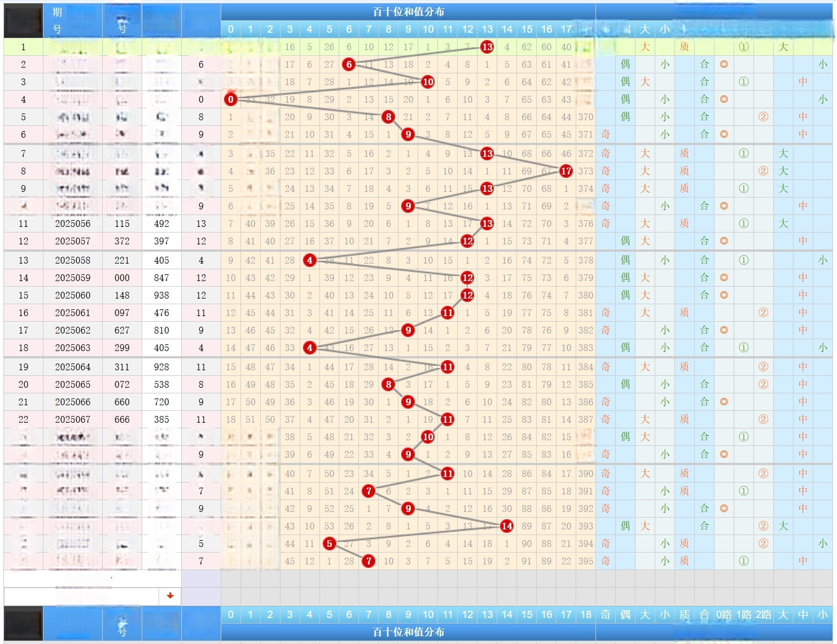This screenshot has width=837, height=644.
Task: Click red ball 9 in row 6
Action: tap(408, 134)
